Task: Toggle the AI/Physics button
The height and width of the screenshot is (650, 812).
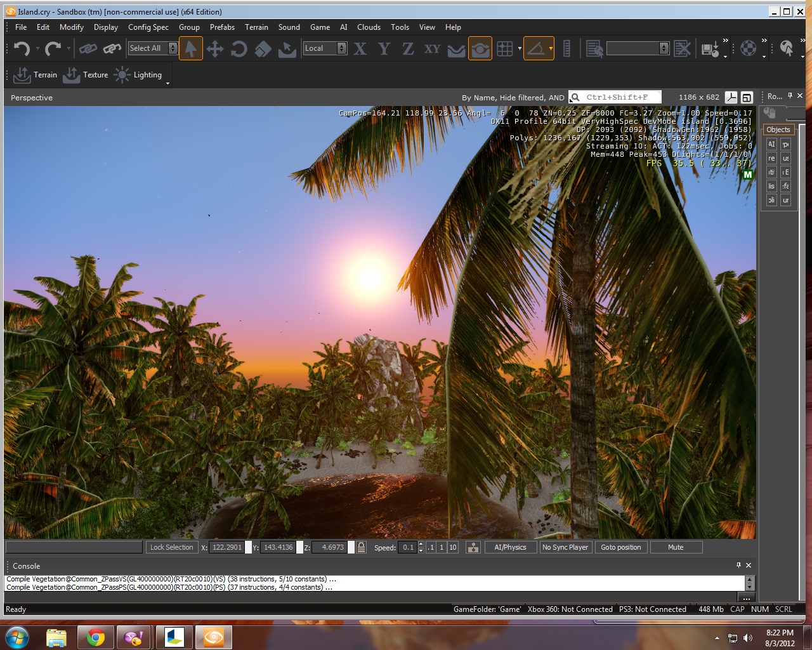Action: click(511, 547)
